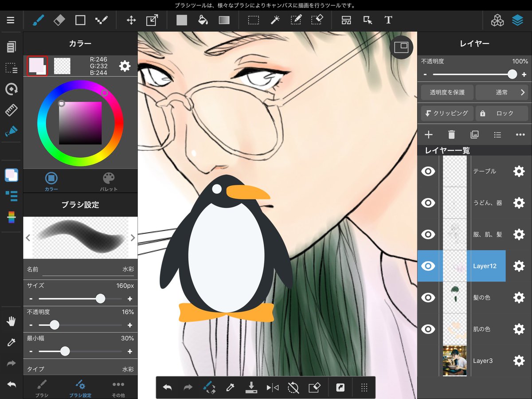The image size is (532, 399).
Task: Select the Text tool
Action: tap(388, 20)
